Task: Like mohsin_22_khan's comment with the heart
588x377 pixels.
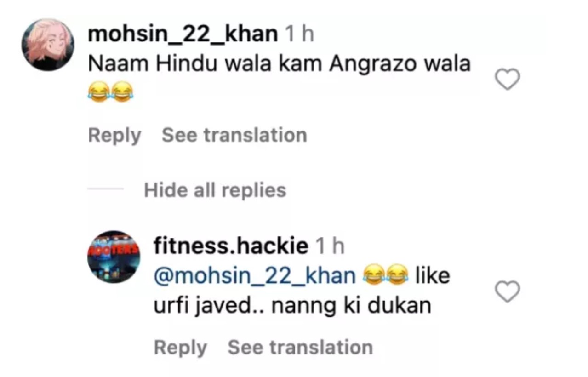Action: tap(507, 80)
